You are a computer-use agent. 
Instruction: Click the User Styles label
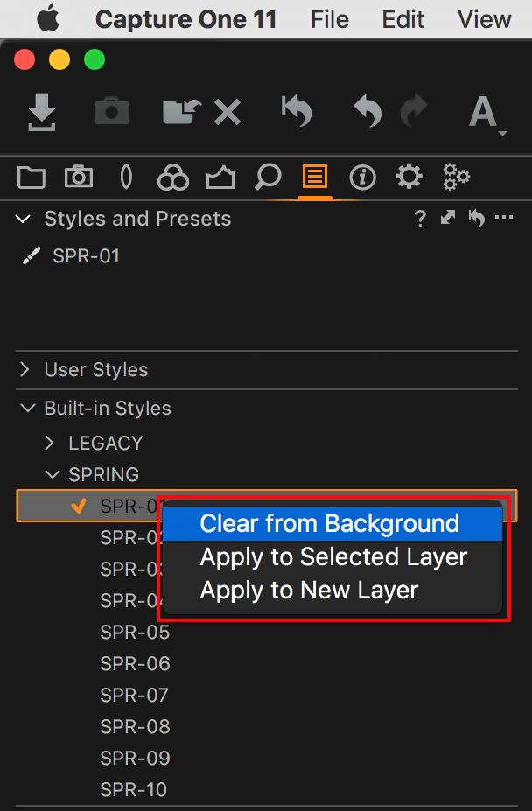click(x=96, y=370)
